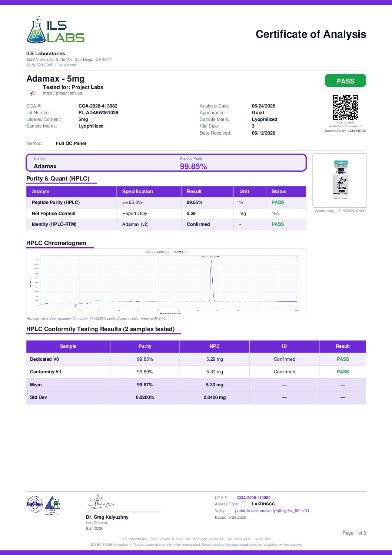Select the Date Received value 06/12/2026
392x555 pixels.
click(263, 133)
